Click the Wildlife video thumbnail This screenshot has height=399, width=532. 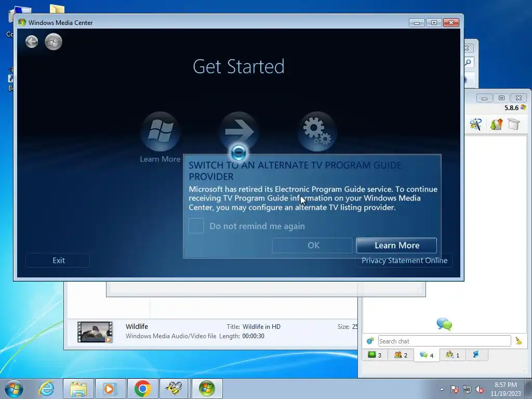click(95, 332)
